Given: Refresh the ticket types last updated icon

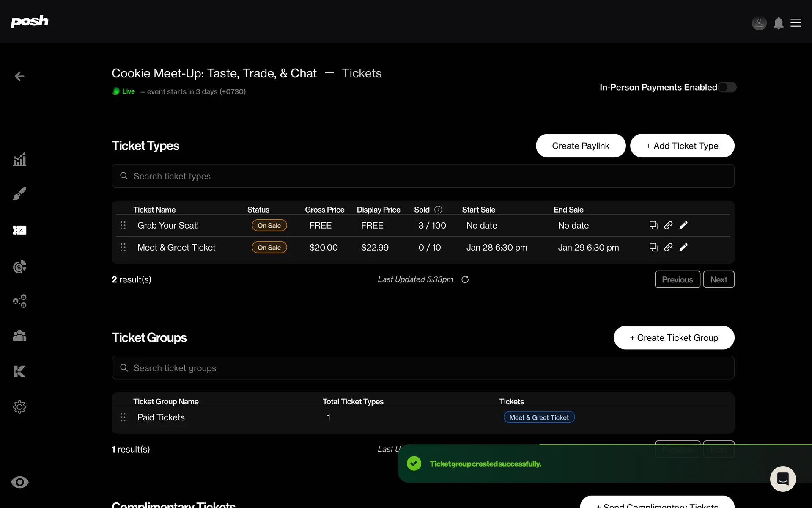Looking at the screenshot, I should coord(465,279).
